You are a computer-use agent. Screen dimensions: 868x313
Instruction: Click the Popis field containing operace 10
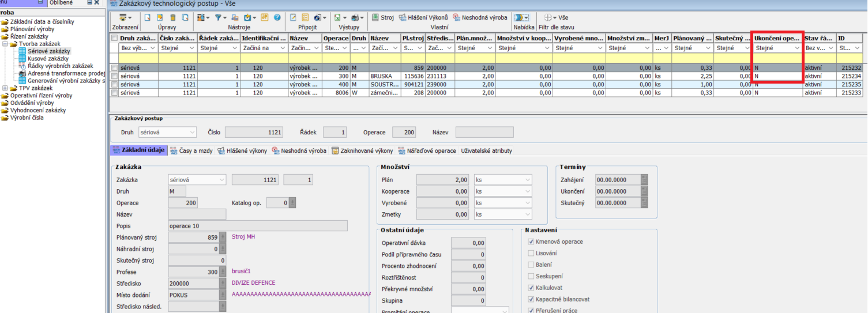coord(257,226)
